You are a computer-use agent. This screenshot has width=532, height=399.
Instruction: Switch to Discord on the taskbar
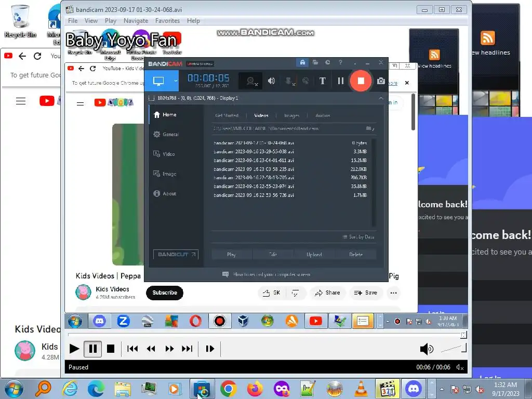(414, 389)
